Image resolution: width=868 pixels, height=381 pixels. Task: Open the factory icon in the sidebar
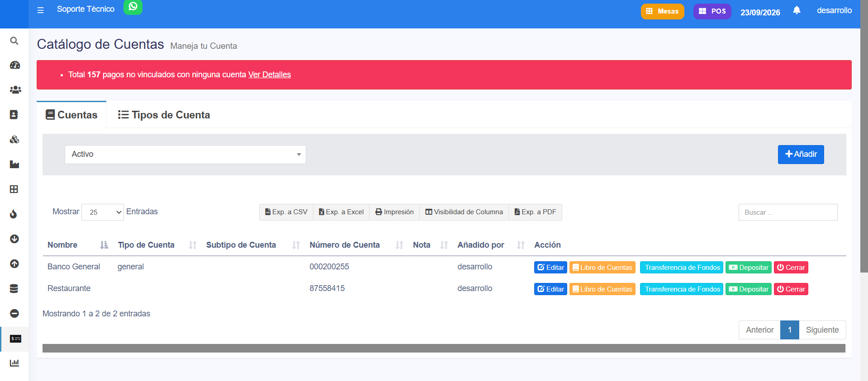pyautogui.click(x=14, y=165)
